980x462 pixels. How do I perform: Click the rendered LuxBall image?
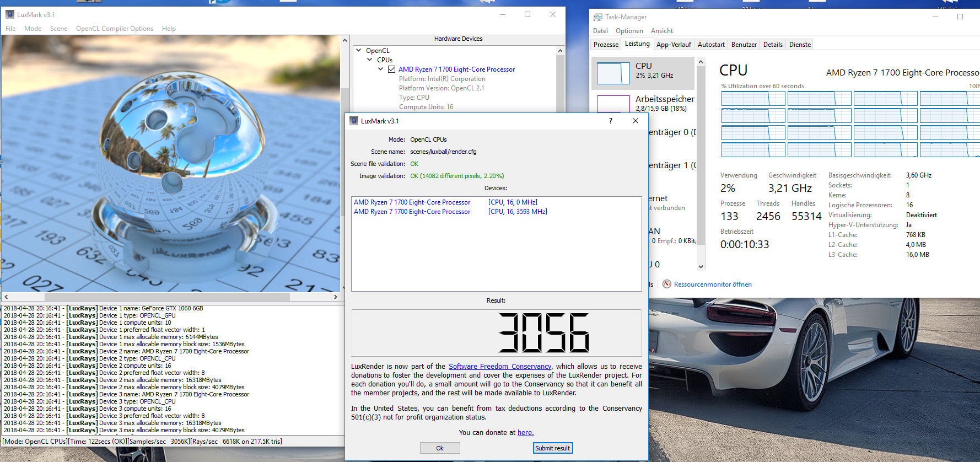tap(171, 164)
